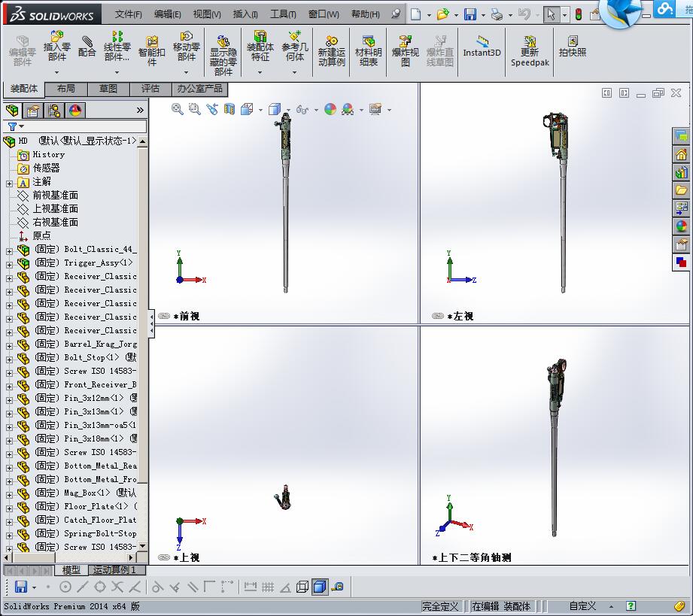This screenshot has height=616, width=693.
Task: Switch to 运动算例 1 bottom tab
Action: click(x=113, y=570)
